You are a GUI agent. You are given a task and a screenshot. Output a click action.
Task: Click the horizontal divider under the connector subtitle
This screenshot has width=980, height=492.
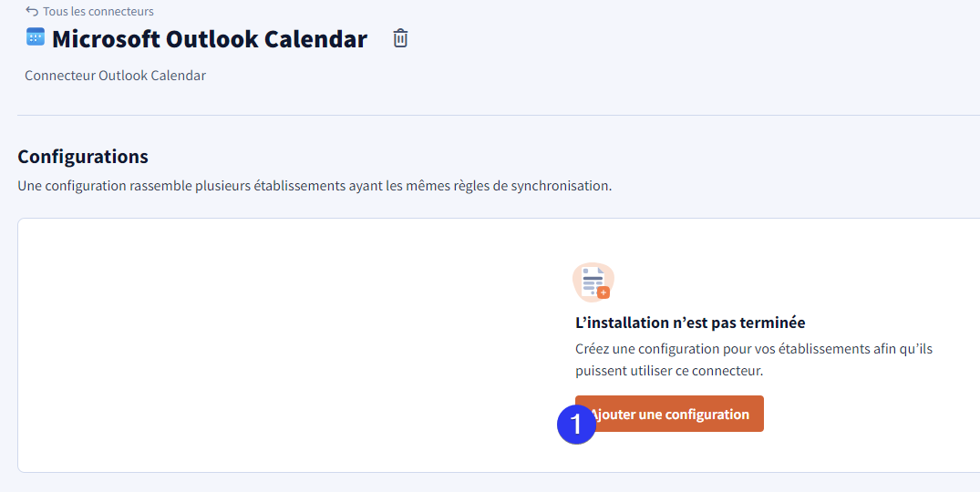(498, 116)
